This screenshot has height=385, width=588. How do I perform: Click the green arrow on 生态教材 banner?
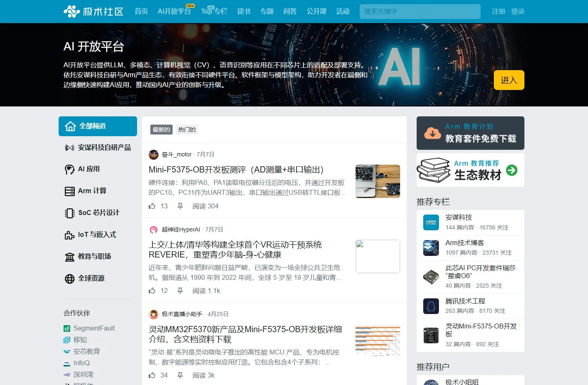click(x=512, y=170)
